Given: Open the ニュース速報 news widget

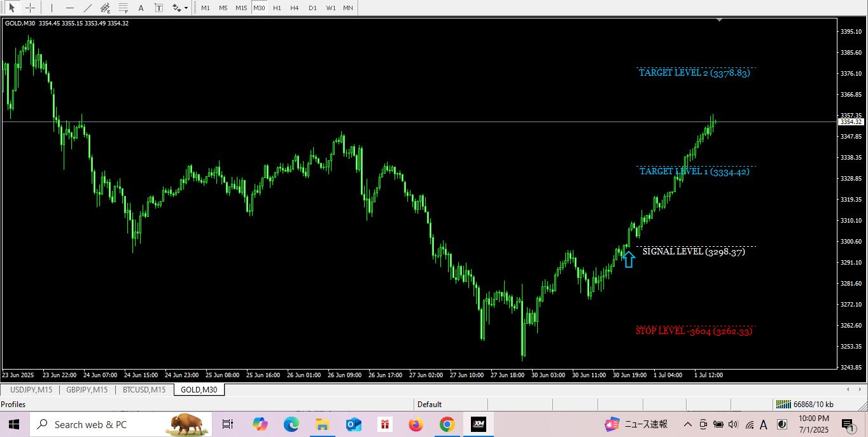Looking at the screenshot, I should pyautogui.click(x=636, y=424).
